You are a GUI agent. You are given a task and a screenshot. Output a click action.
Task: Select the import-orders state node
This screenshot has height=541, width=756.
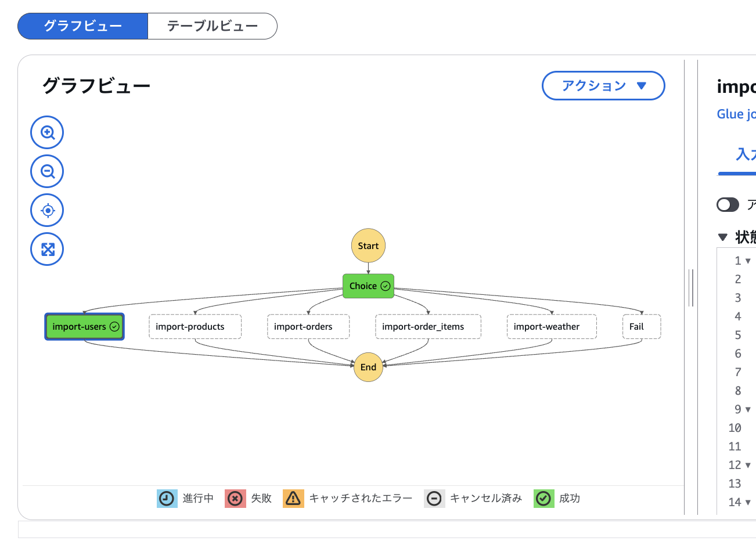point(308,327)
